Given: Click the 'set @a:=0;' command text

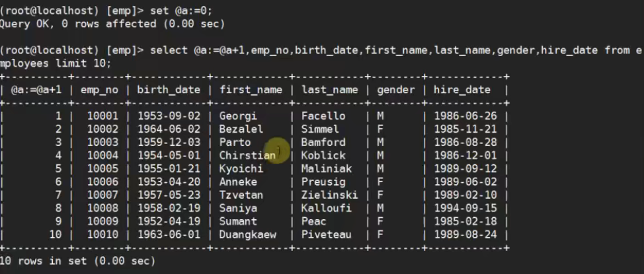Looking at the screenshot, I should (x=182, y=11).
